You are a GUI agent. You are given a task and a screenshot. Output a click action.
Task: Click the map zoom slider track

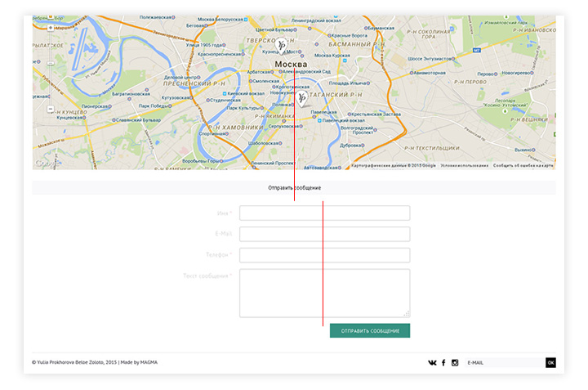pos(51,69)
